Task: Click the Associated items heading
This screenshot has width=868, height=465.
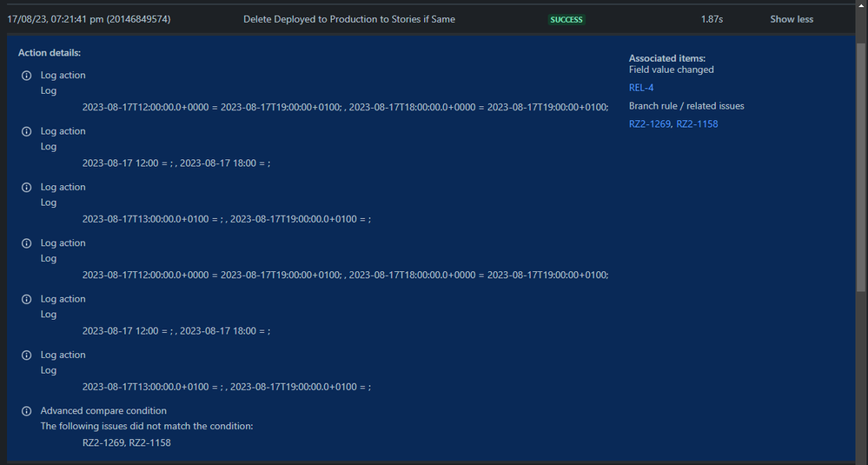Action: click(667, 58)
